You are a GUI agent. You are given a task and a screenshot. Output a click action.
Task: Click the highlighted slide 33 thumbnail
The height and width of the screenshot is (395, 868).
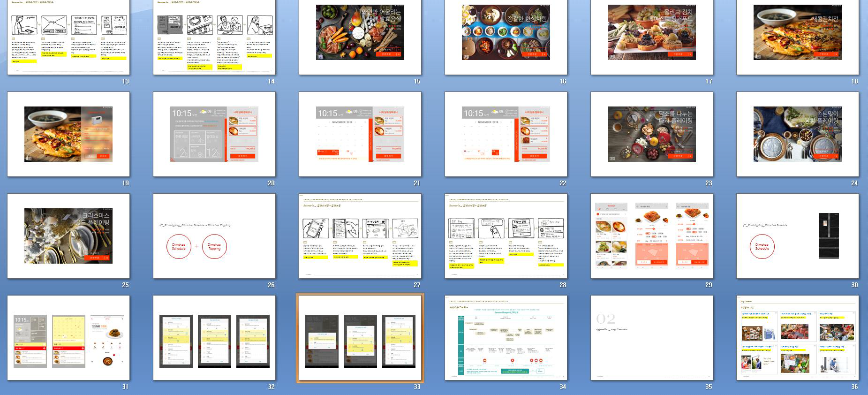[x=360, y=338]
